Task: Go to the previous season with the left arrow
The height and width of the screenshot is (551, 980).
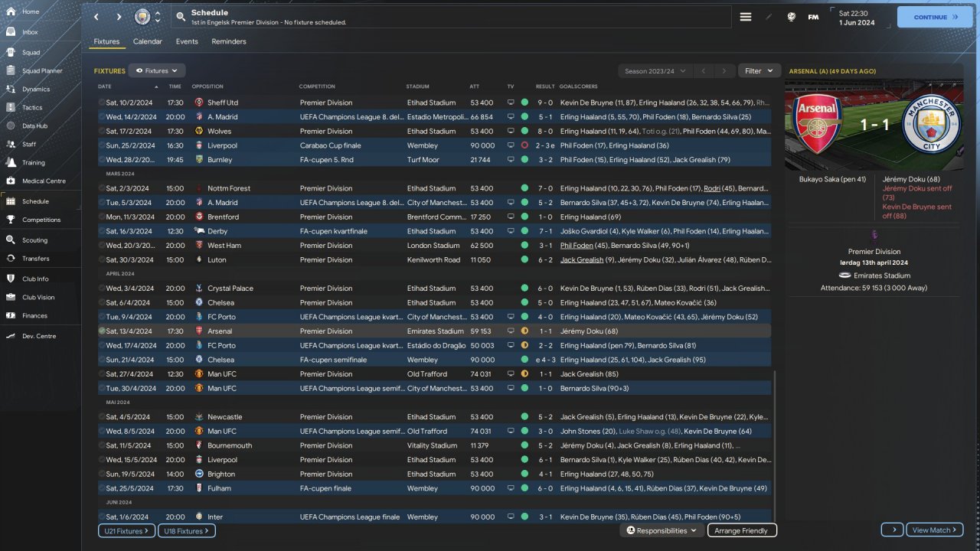Action: (704, 71)
